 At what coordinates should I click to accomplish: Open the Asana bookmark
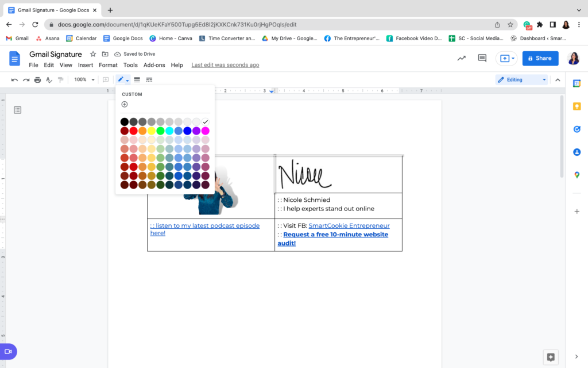[48, 39]
